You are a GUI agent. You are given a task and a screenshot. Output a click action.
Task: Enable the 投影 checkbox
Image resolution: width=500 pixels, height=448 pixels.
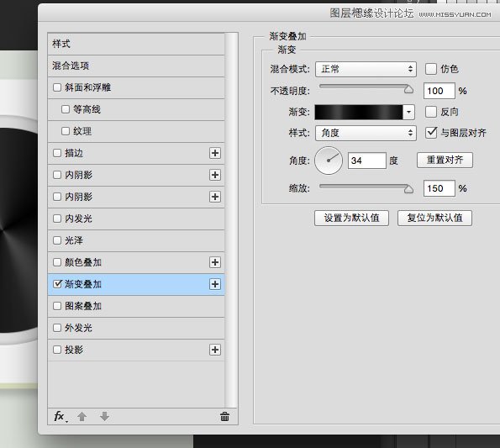click(x=57, y=350)
